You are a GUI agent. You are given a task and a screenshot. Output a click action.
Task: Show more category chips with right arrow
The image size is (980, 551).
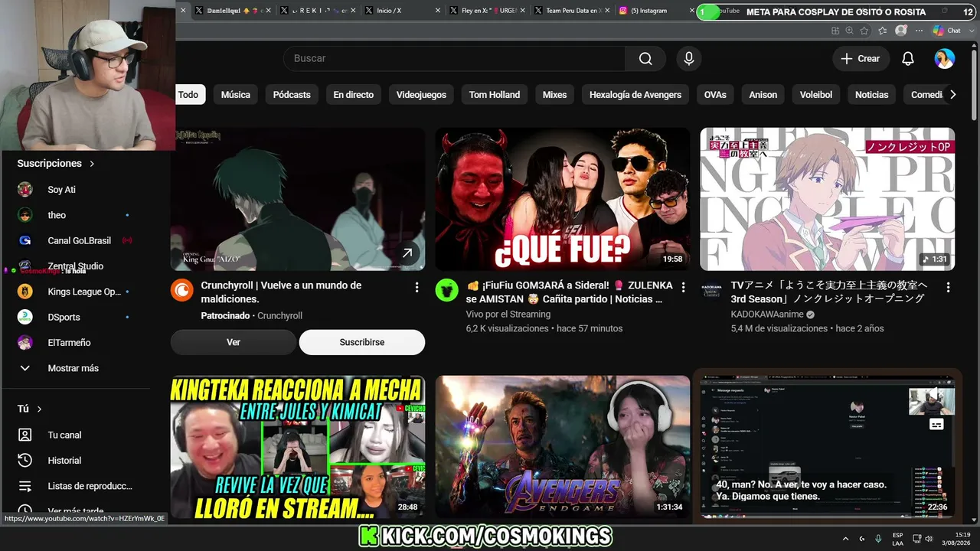(952, 95)
